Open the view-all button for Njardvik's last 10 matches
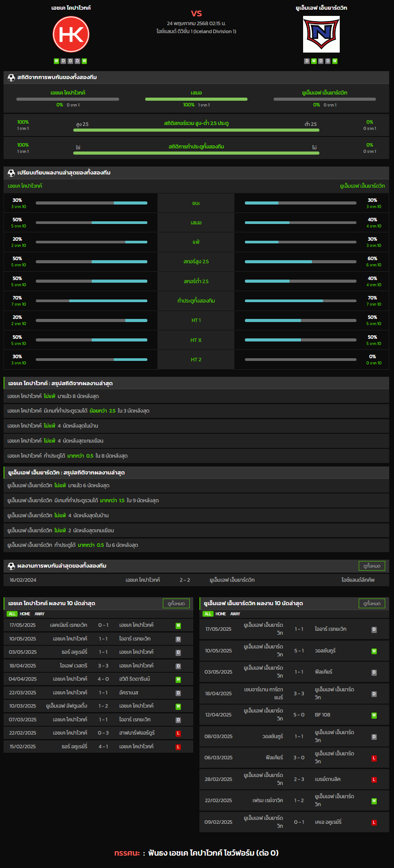This screenshot has width=394, height=868. pyautogui.click(x=372, y=603)
